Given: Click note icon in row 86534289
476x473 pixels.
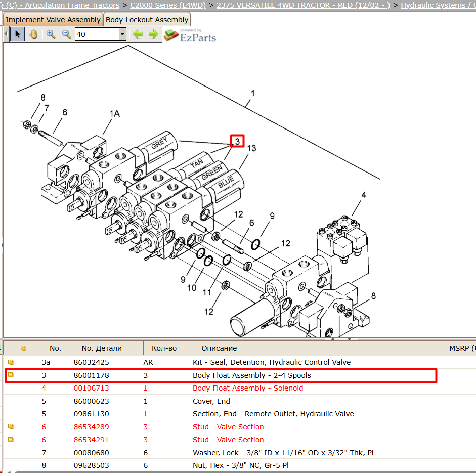Looking at the screenshot, I should (11, 426).
